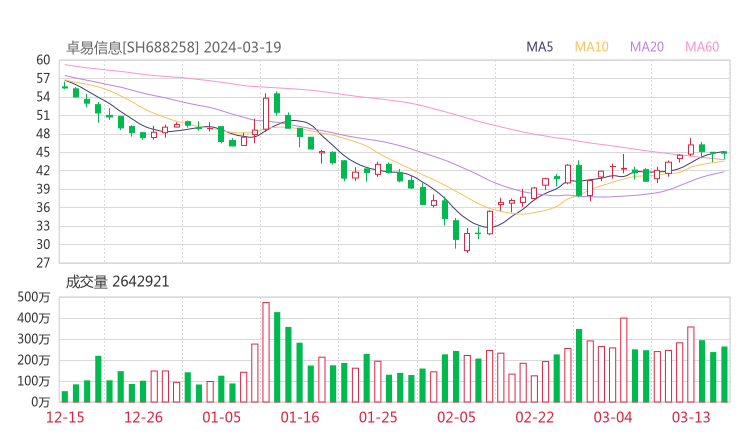Image resolution: width=740 pixels, height=440 pixels.
Task: Click the tall red candlestick reaching 54
Action: tap(266, 113)
